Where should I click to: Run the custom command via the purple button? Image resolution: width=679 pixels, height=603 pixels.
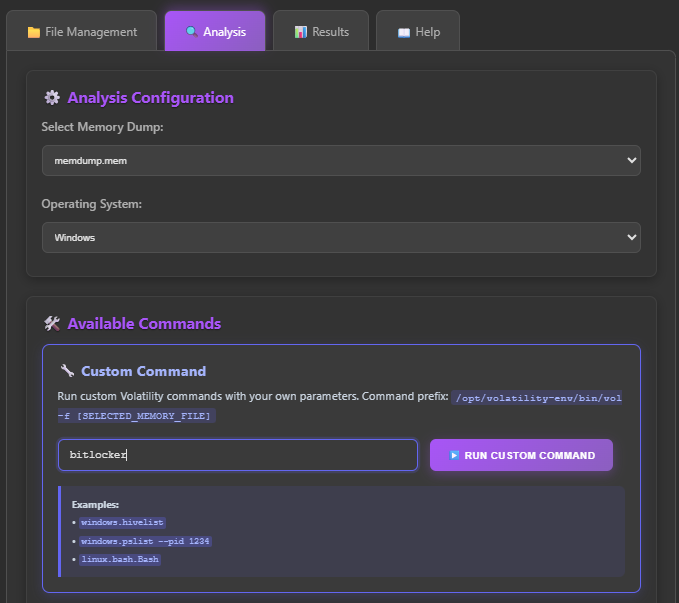(521, 455)
